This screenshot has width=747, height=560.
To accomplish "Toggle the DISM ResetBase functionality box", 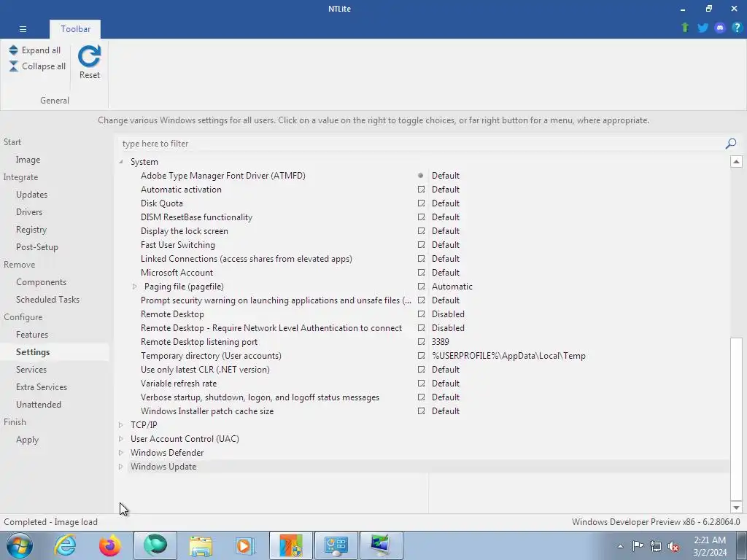I will 421,217.
